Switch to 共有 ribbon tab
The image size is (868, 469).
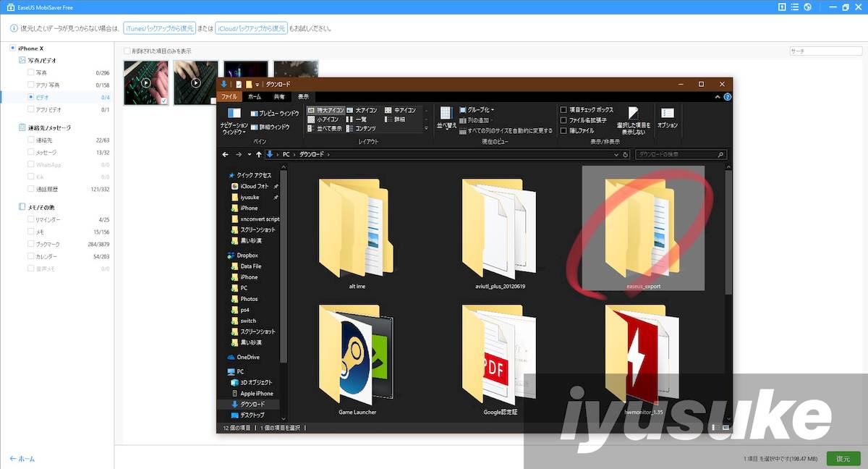click(x=278, y=96)
